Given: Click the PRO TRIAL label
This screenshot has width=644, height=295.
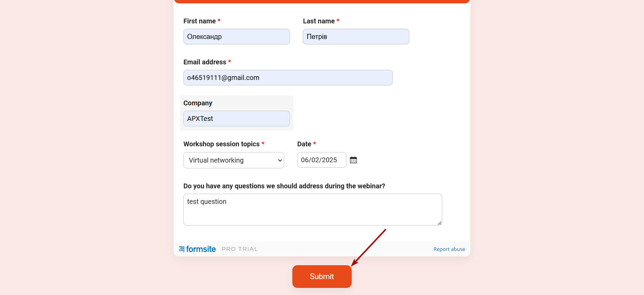Looking at the screenshot, I should coord(240,249).
